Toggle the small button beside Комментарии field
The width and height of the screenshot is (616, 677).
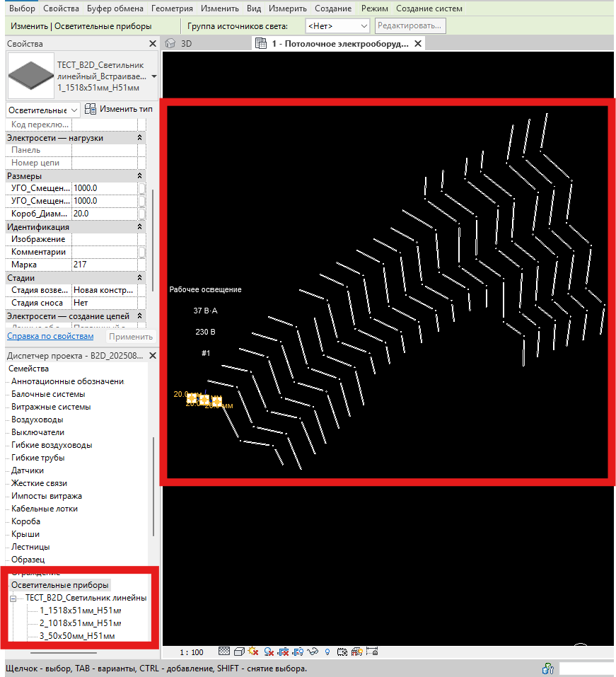coord(141,252)
